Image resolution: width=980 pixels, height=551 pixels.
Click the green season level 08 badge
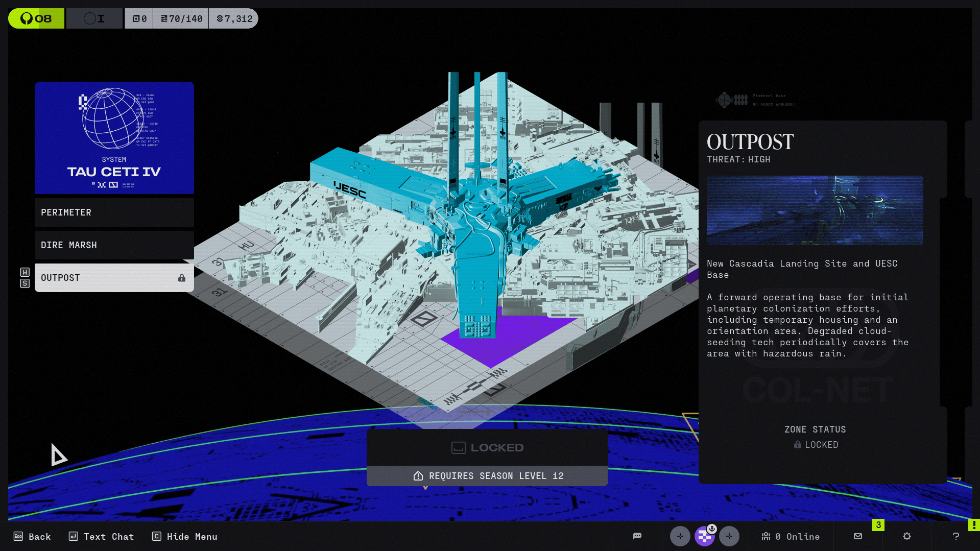[x=36, y=19]
